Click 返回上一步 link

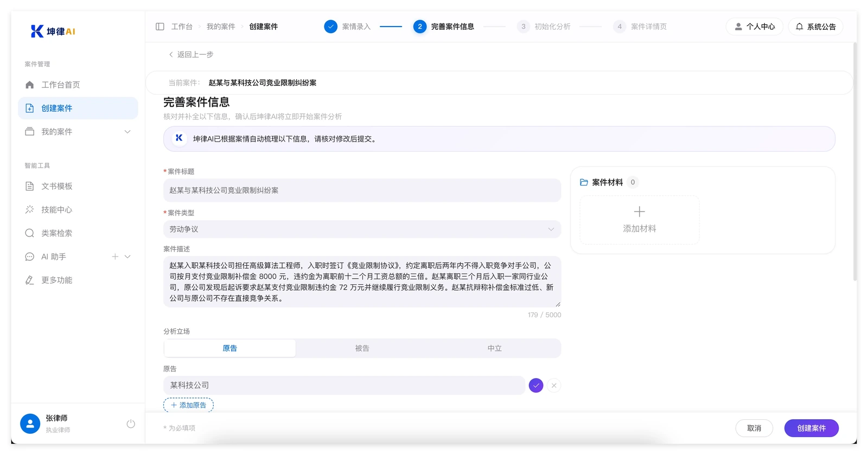(191, 54)
